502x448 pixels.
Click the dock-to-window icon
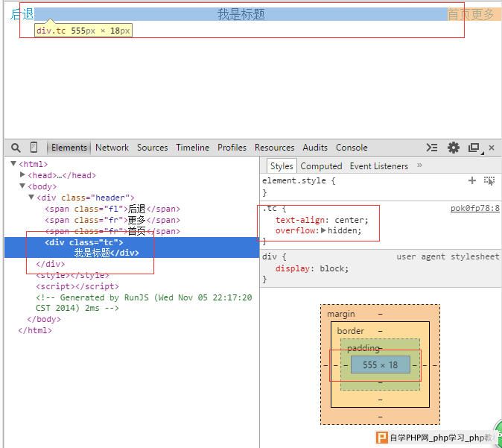coord(474,148)
